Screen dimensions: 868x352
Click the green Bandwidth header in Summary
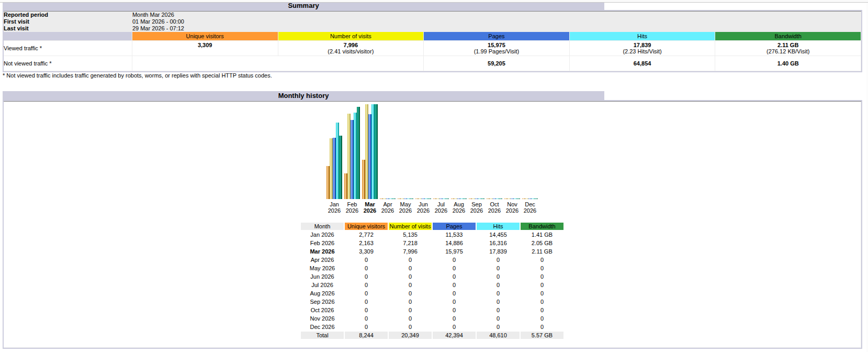pyautogui.click(x=787, y=36)
